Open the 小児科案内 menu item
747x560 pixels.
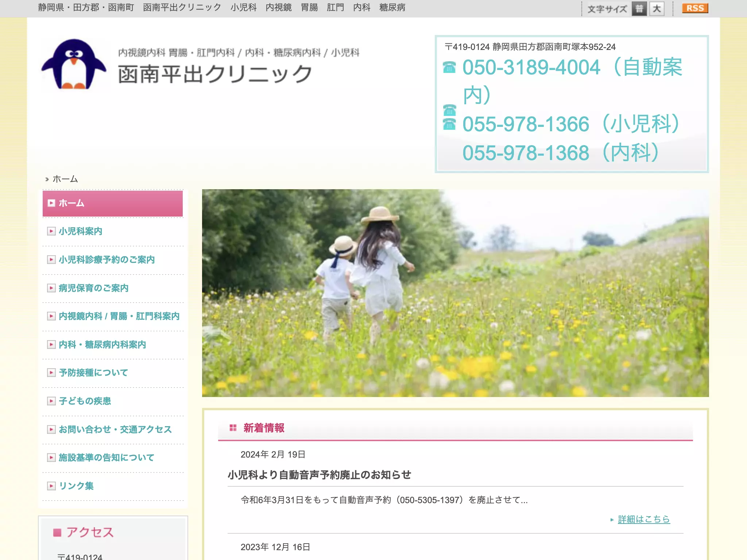point(113,232)
